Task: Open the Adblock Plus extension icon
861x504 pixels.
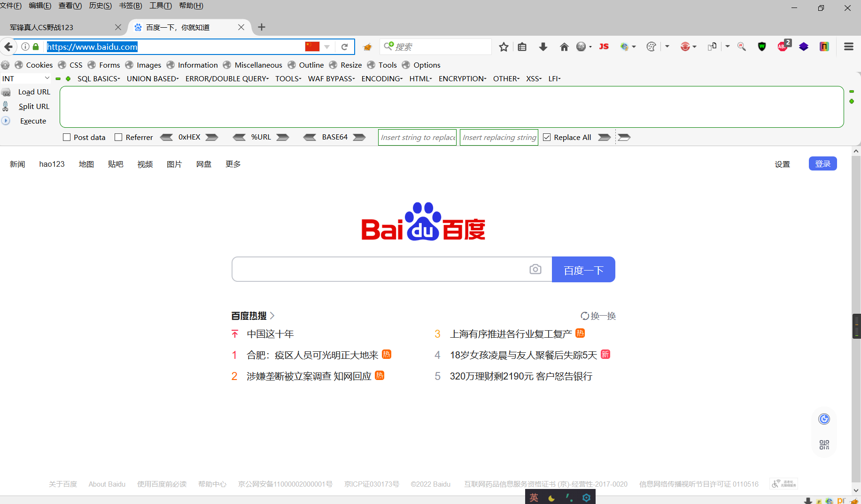Action: [x=782, y=47]
